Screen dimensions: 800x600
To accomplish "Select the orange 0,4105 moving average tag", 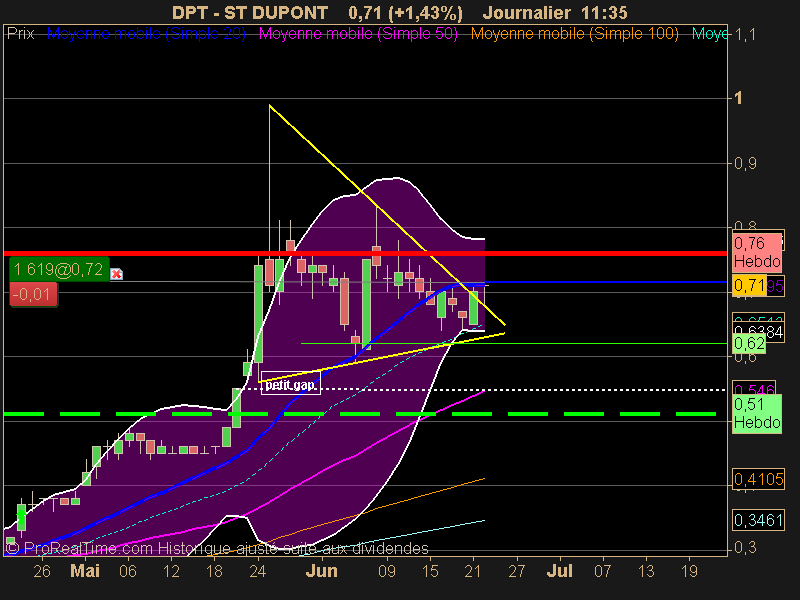I will [758, 479].
